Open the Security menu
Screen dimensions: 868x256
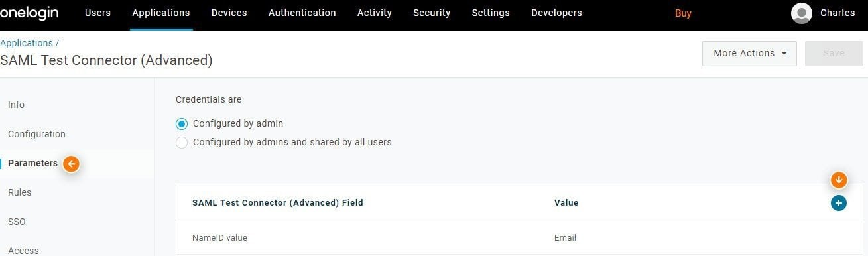point(432,13)
